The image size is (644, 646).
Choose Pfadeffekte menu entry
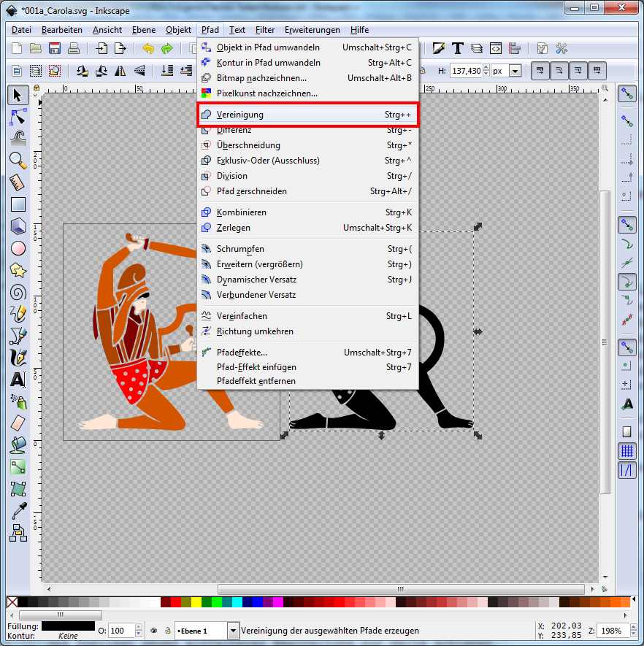pos(308,353)
